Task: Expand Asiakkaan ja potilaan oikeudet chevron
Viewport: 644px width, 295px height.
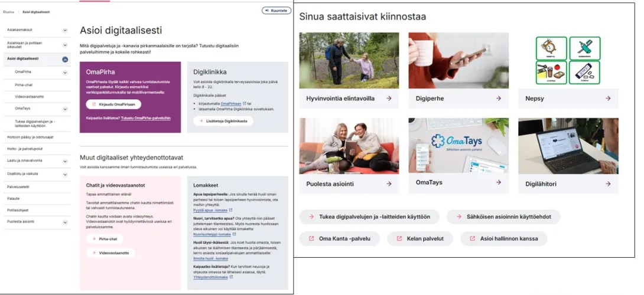Action: click(65, 45)
